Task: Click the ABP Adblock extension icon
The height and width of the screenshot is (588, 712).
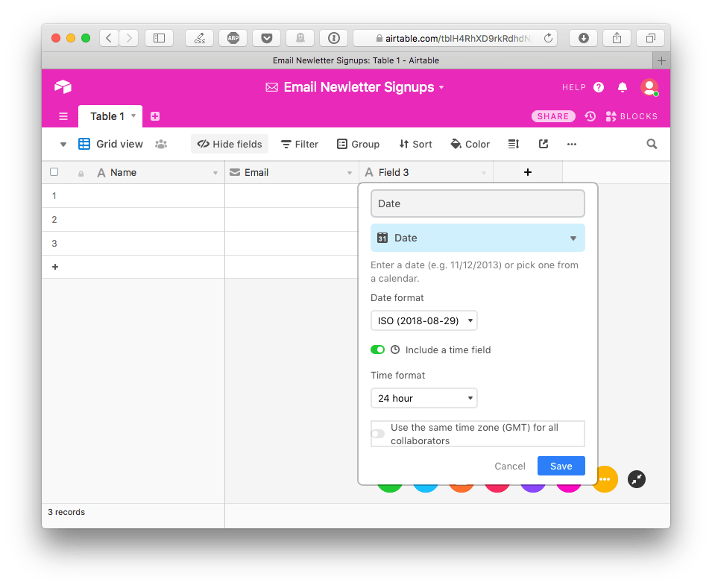Action: click(x=233, y=38)
